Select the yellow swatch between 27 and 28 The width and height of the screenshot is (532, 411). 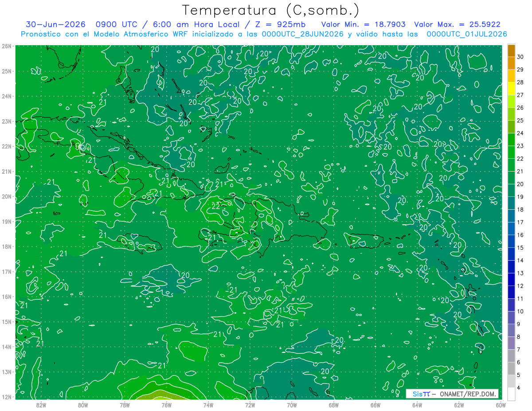pos(511,89)
